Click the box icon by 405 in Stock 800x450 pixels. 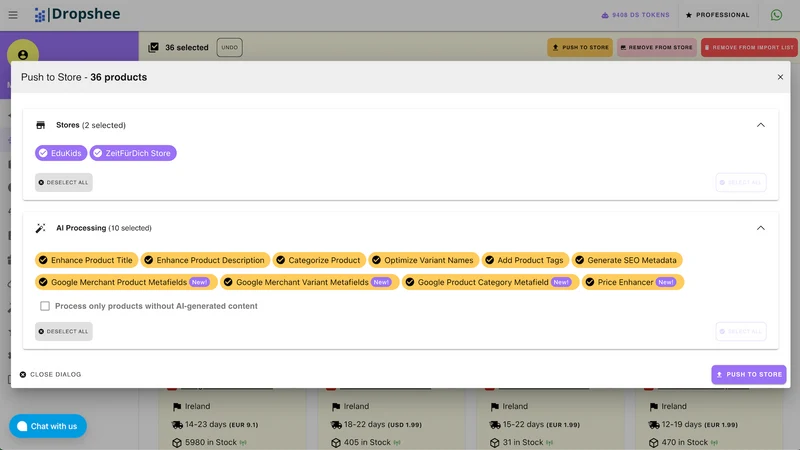pos(336,443)
